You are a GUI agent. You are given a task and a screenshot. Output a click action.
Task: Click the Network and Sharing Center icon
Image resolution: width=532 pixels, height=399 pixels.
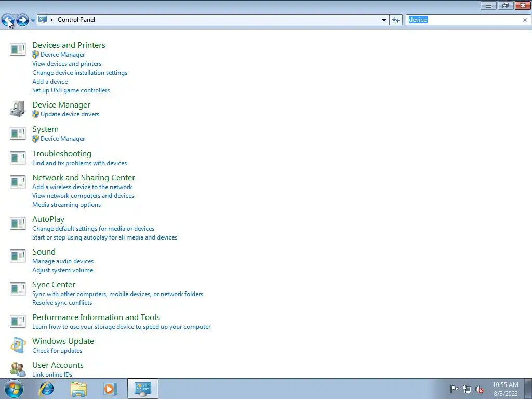point(18,181)
